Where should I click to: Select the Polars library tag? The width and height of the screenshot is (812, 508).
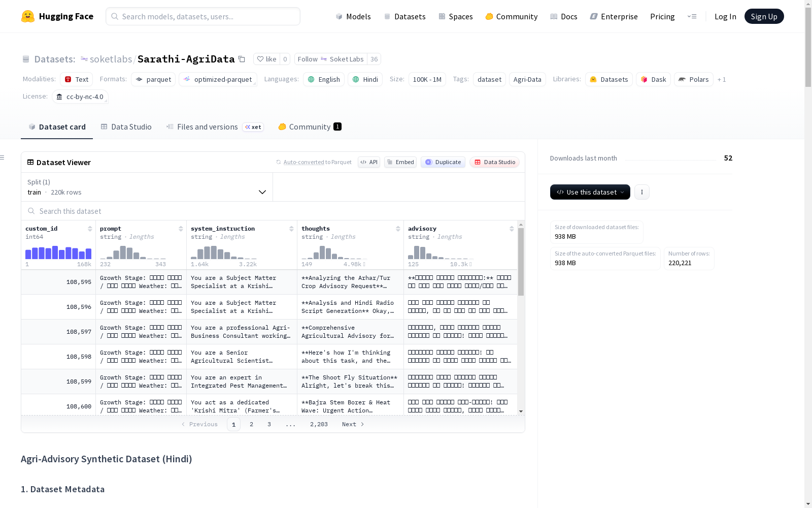click(x=694, y=79)
